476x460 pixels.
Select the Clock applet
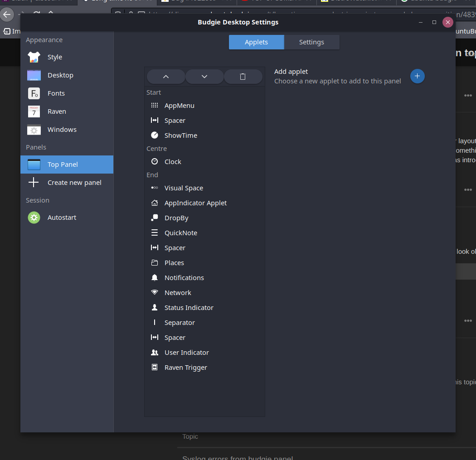(x=204, y=162)
